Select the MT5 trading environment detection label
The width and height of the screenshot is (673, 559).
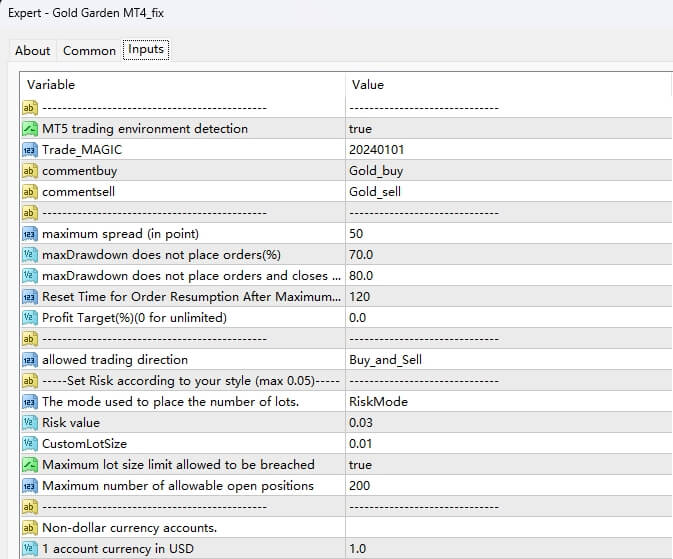[x=145, y=128]
